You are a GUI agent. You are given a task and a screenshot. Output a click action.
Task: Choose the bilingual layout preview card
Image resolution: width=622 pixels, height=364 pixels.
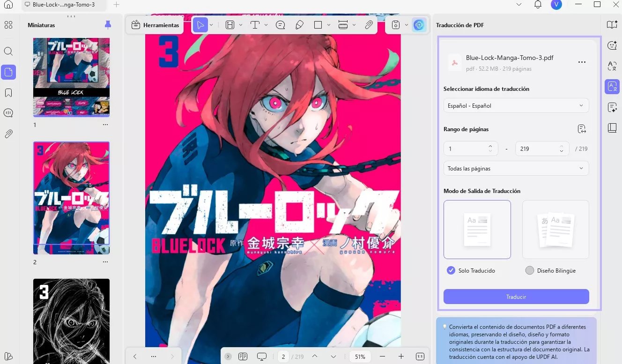click(555, 230)
